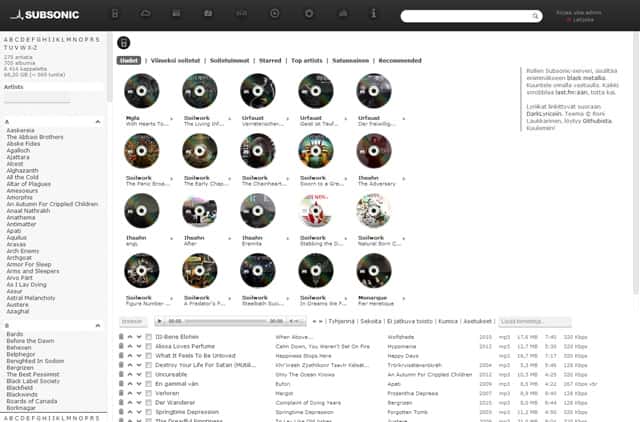Open artist 'Amorphis' in sidebar

click(x=20, y=197)
